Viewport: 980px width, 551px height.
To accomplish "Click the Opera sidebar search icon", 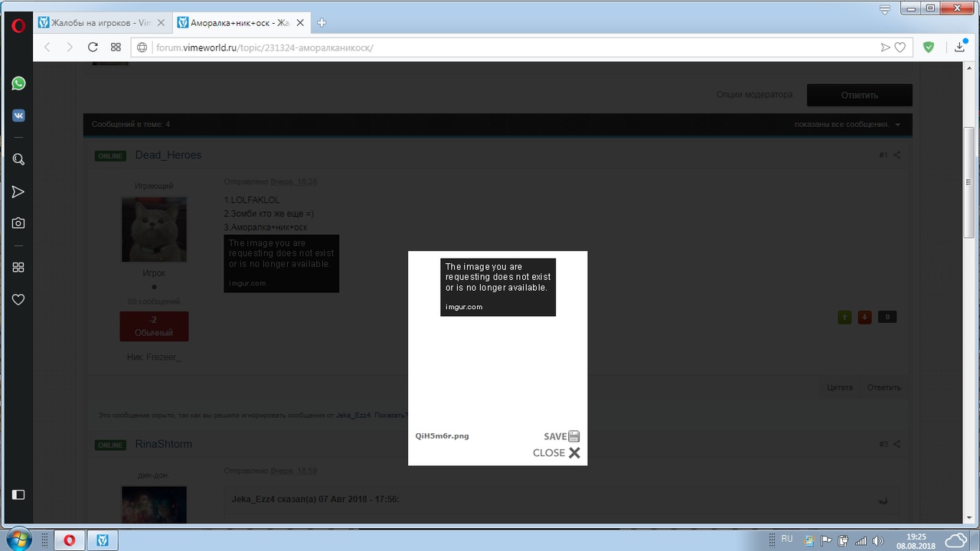I will 18,159.
